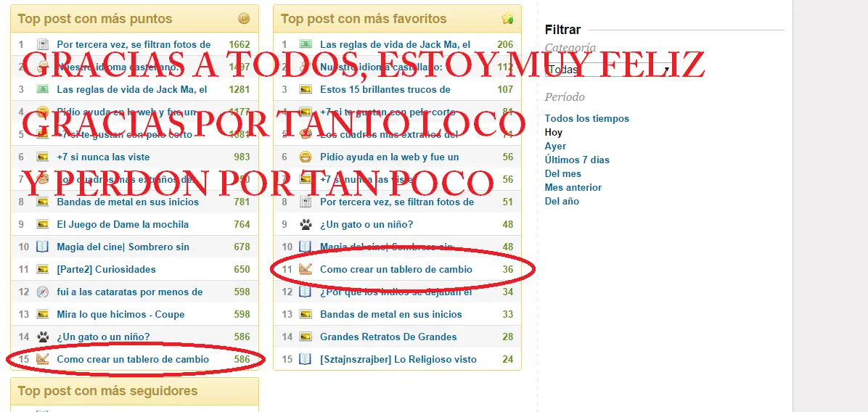Open 'Las reglas de vida de Jack Ma, el' in the puntos list

click(132, 89)
